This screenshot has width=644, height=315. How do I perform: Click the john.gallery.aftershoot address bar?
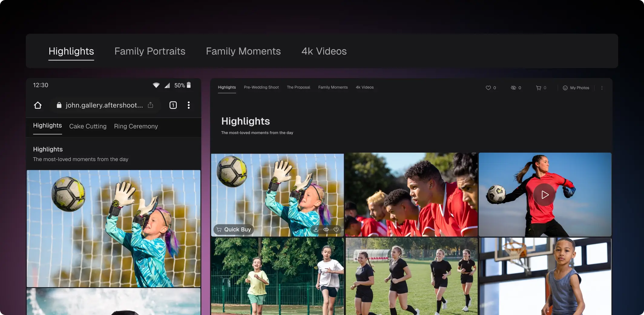click(105, 105)
